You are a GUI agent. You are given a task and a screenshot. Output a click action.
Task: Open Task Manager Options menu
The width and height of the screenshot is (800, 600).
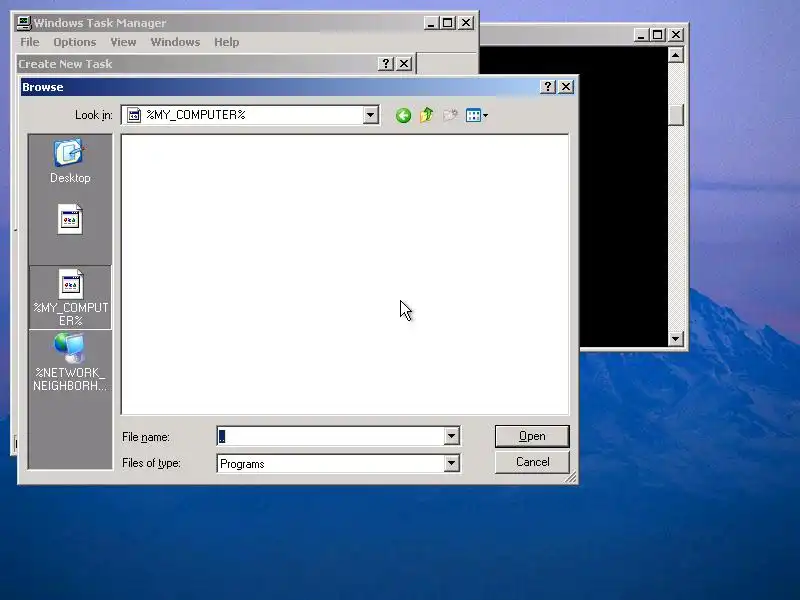pos(74,42)
